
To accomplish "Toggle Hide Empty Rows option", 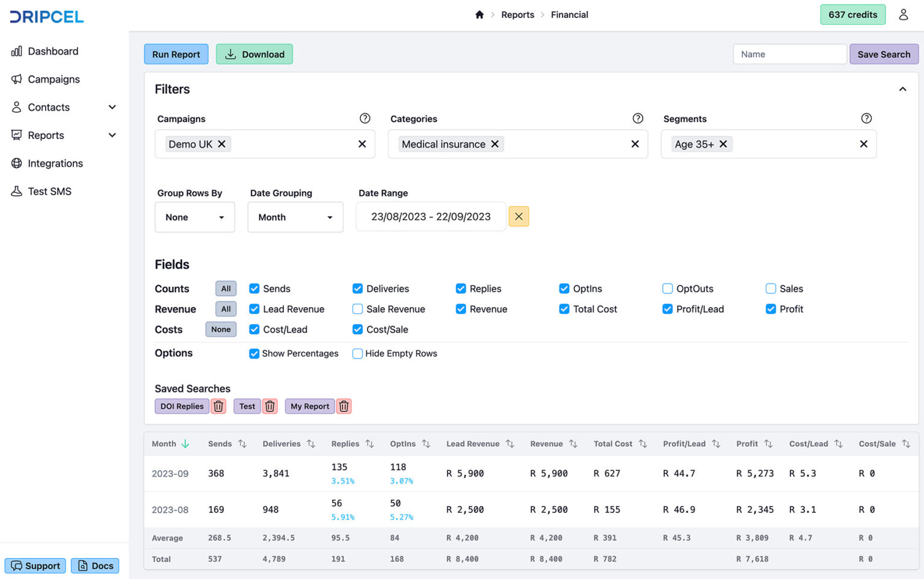I will [x=357, y=354].
